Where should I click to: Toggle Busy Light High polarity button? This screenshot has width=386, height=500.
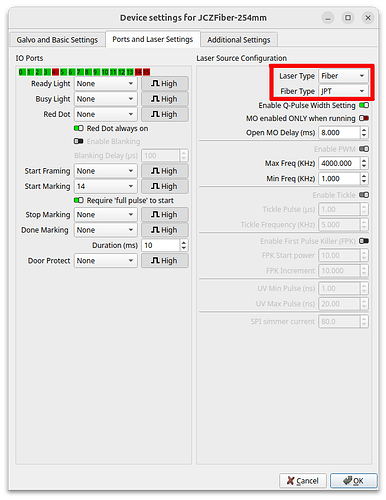point(165,99)
